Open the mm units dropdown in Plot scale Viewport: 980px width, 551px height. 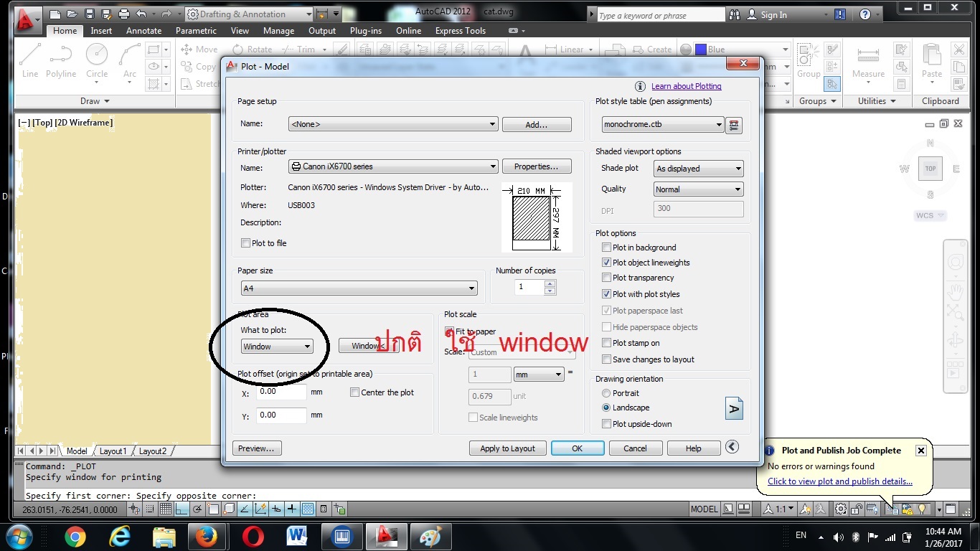click(540, 375)
